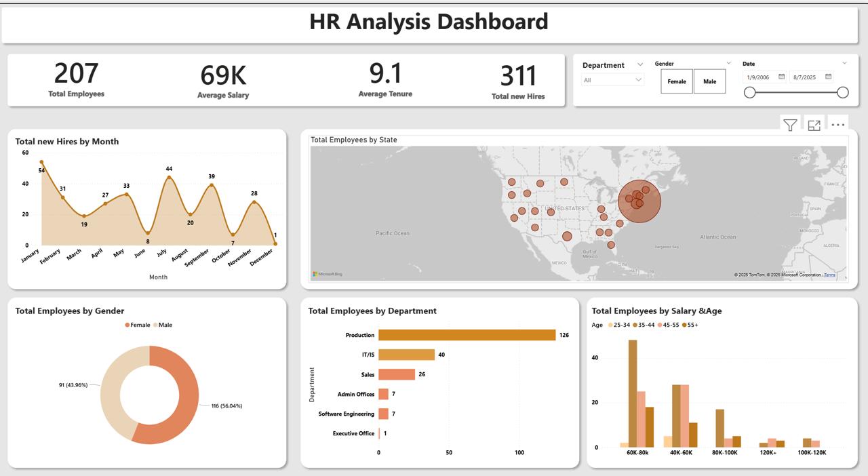Click the January data point on the line chart
Image resolution: width=868 pixels, height=476 pixels.
click(x=41, y=163)
